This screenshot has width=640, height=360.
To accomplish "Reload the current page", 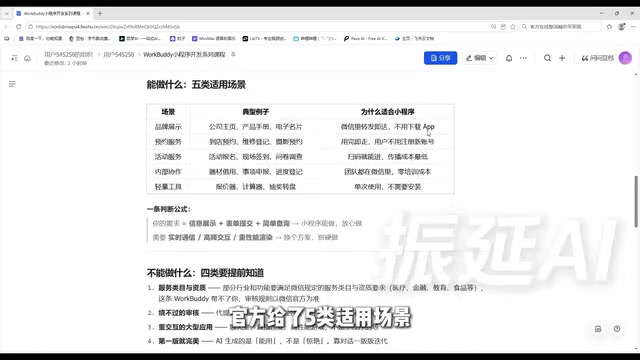I will tap(18, 27).
